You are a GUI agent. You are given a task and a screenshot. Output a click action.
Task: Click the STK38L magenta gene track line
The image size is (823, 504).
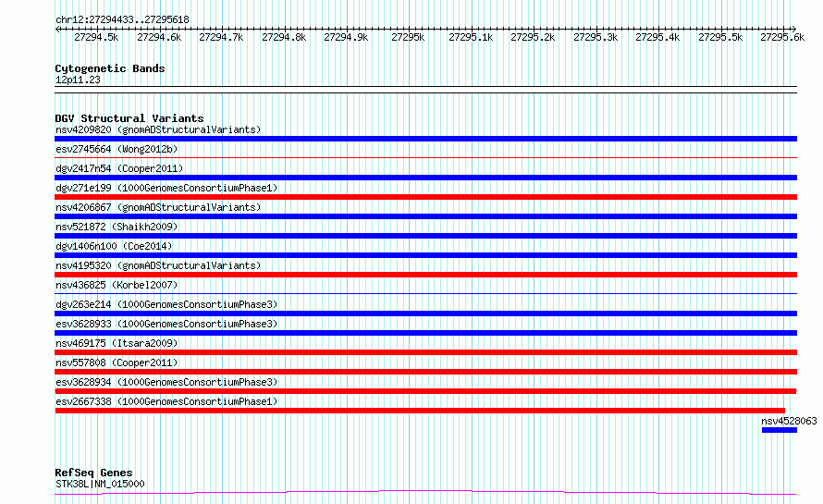pos(425,493)
